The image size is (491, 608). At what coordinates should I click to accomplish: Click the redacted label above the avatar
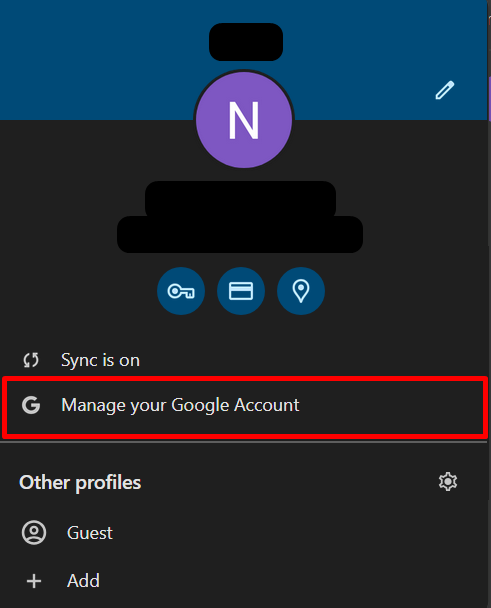pos(246,41)
